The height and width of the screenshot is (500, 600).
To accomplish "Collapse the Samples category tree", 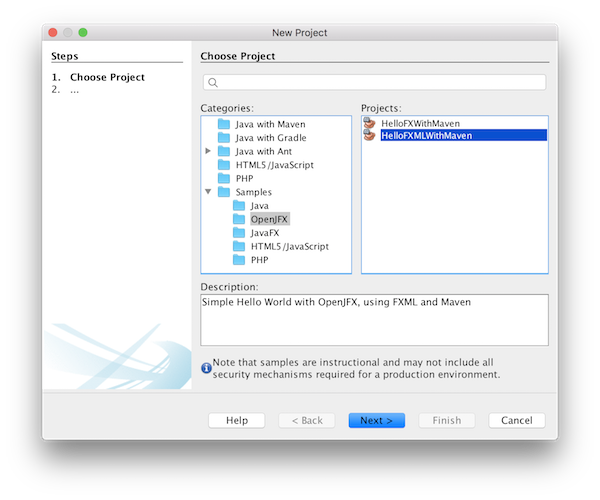I will [x=208, y=192].
